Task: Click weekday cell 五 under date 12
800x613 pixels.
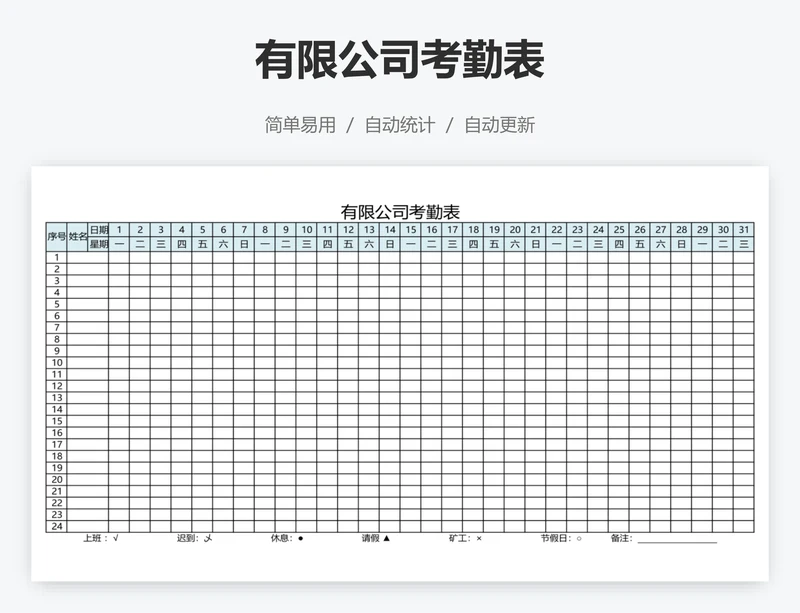Action: click(x=348, y=244)
